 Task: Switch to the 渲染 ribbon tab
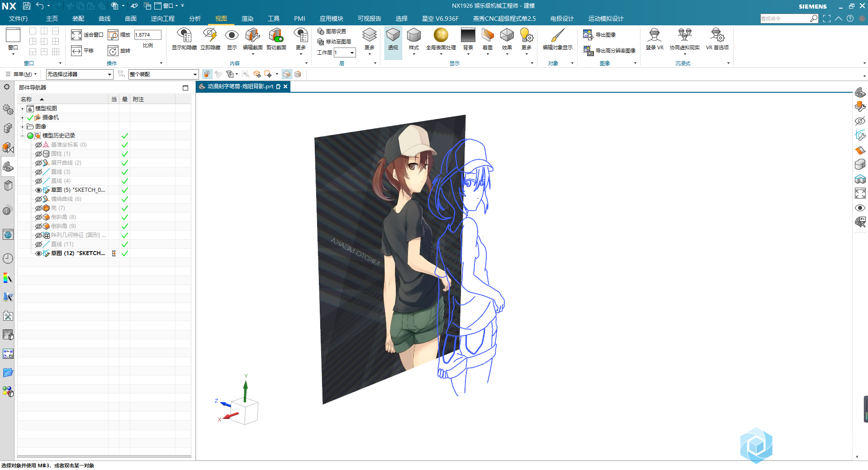tap(247, 19)
